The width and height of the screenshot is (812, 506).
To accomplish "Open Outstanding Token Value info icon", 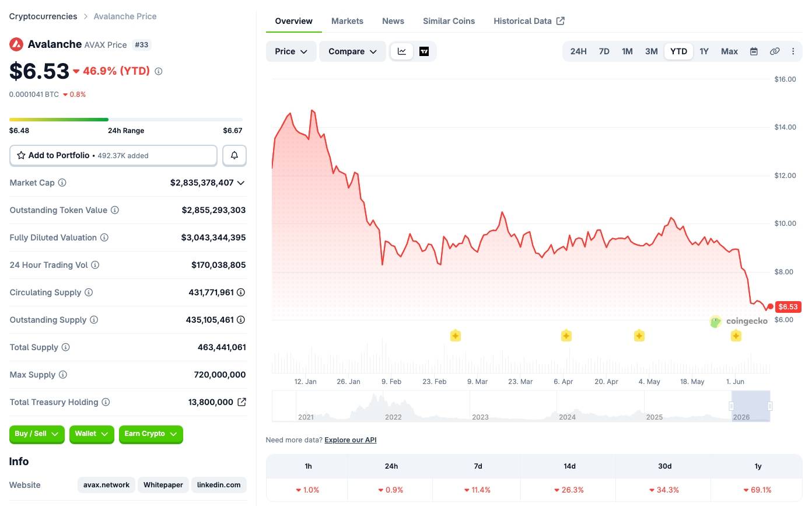I will (x=115, y=210).
